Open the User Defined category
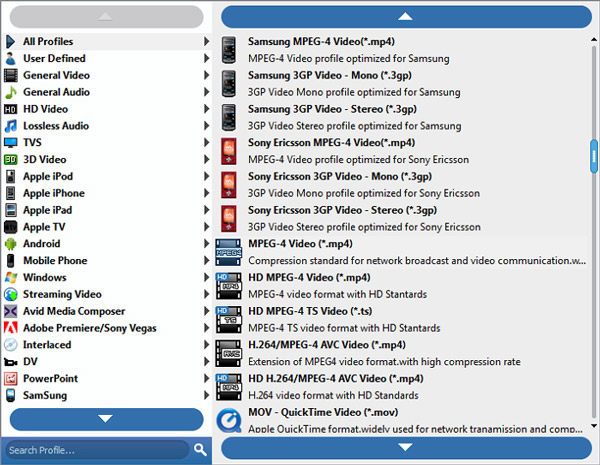The width and height of the screenshot is (600, 465). 107,58
